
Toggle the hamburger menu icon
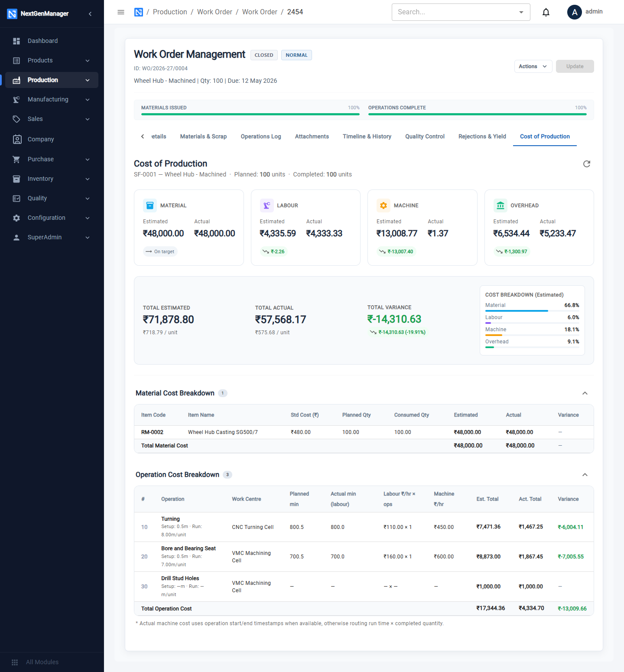pyautogui.click(x=121, y=12)
